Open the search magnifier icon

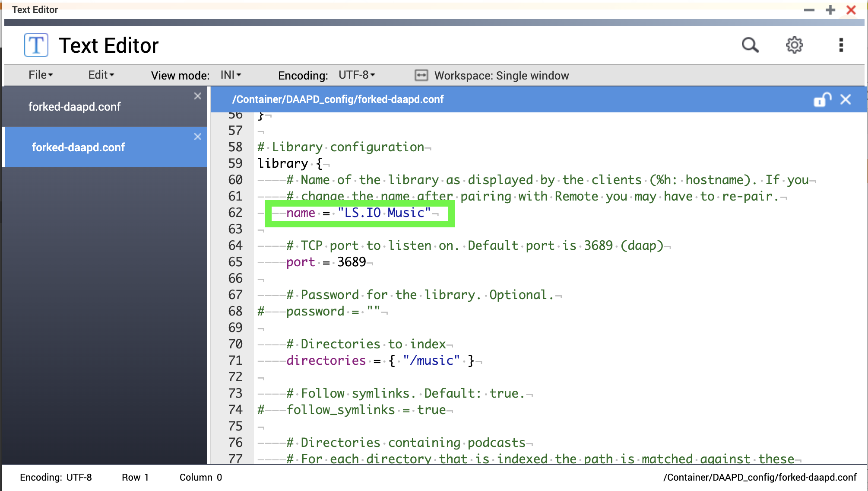[x=750, y=45]
